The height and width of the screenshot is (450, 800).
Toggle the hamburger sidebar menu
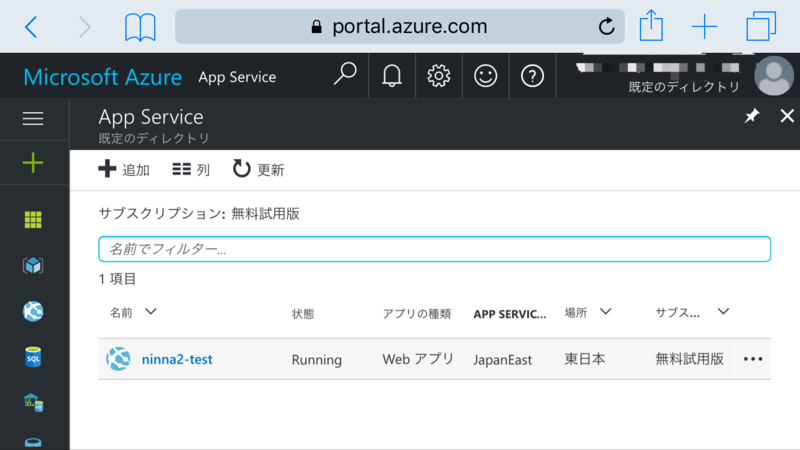tap(33, 118)
